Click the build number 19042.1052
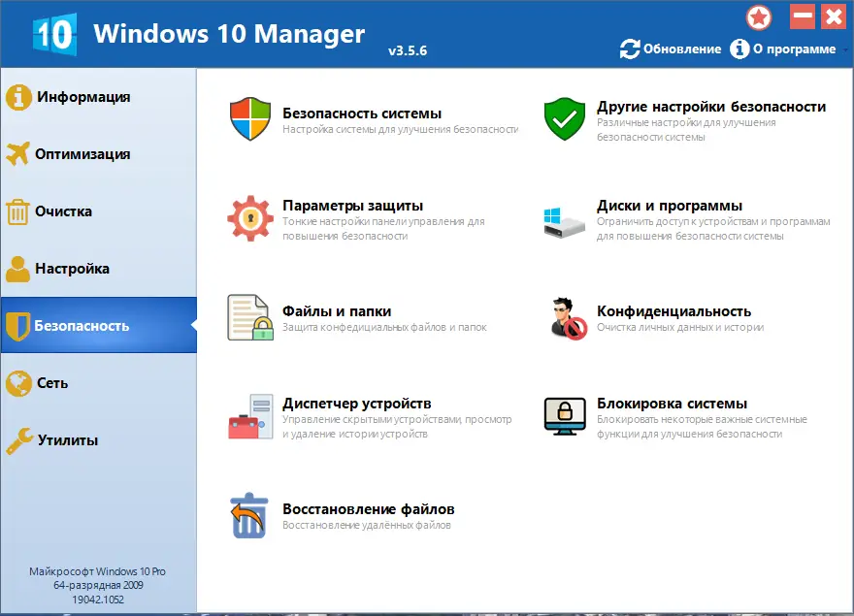 pyautogui.click(x=98, y=600)
